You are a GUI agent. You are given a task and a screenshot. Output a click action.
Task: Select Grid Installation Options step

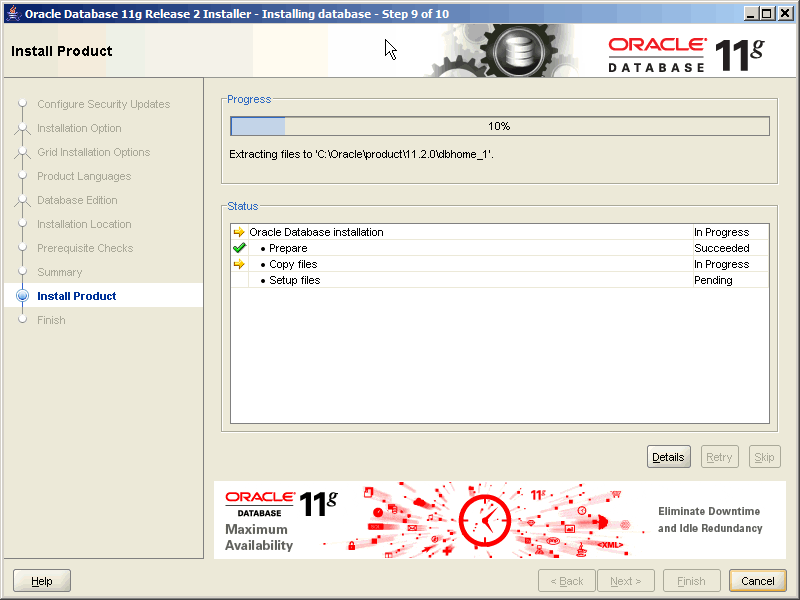click(93, 152)
